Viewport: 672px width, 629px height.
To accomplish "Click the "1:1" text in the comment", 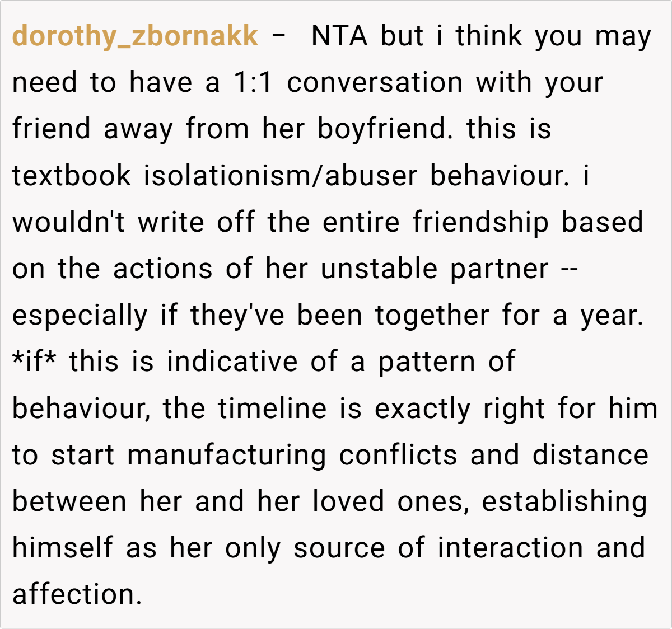I will coord(253,83).
